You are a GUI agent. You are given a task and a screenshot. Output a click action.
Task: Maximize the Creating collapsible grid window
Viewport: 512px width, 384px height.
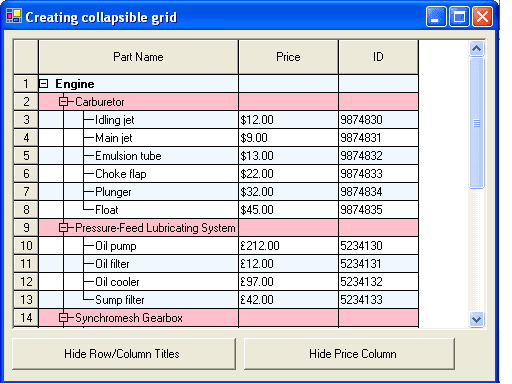tap(459, 16)
